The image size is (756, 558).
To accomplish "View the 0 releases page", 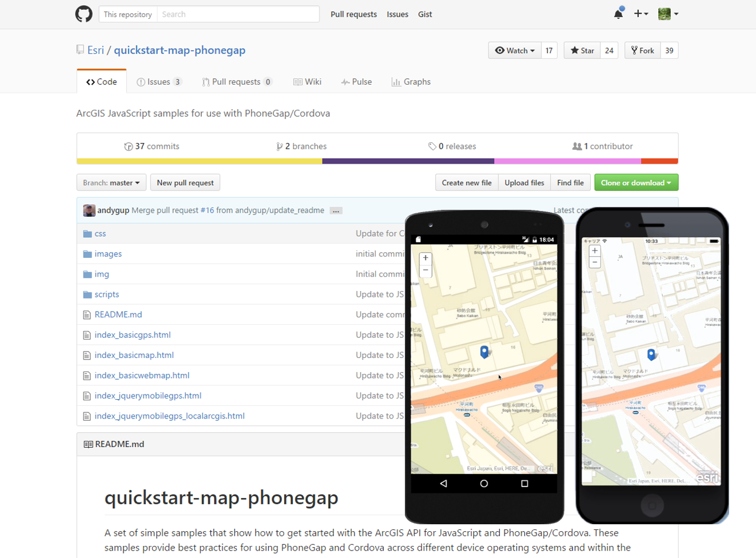I will point(452,146).
